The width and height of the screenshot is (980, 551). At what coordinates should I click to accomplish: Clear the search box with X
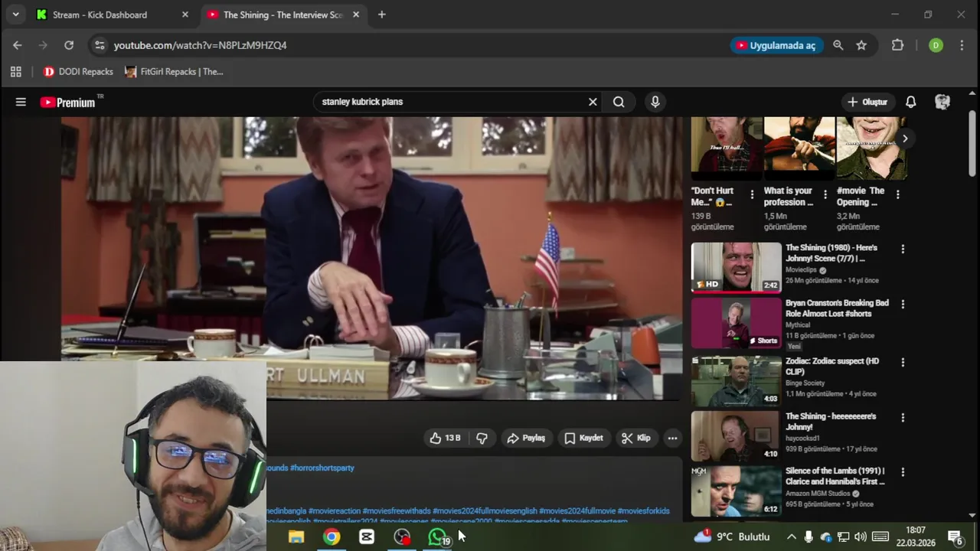pos(593,102)
